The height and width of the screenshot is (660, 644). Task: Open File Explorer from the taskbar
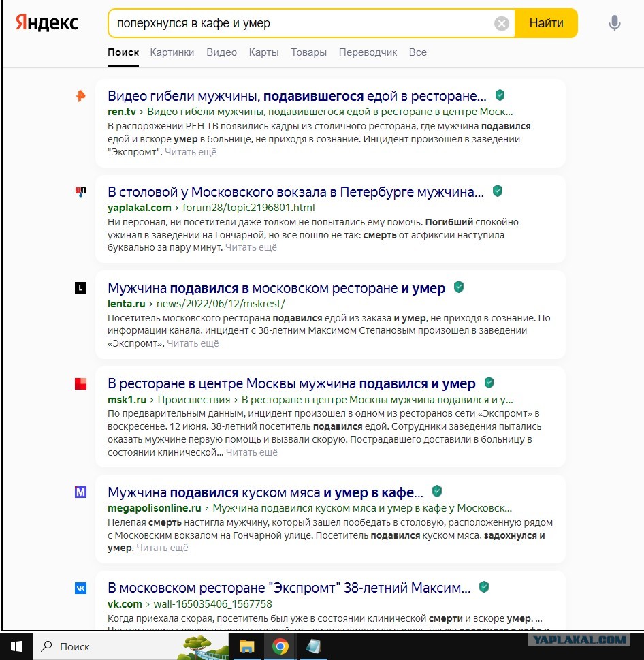[x=246, y=646]
